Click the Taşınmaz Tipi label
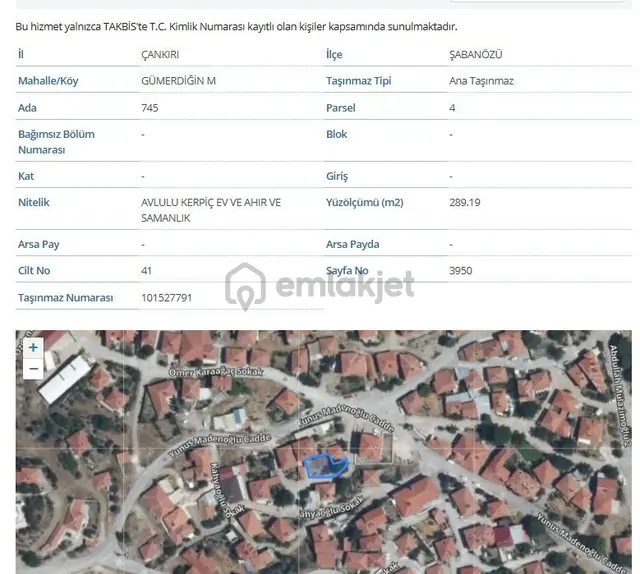The height and width of the screenshot is (574, 640). coord(358,81)
